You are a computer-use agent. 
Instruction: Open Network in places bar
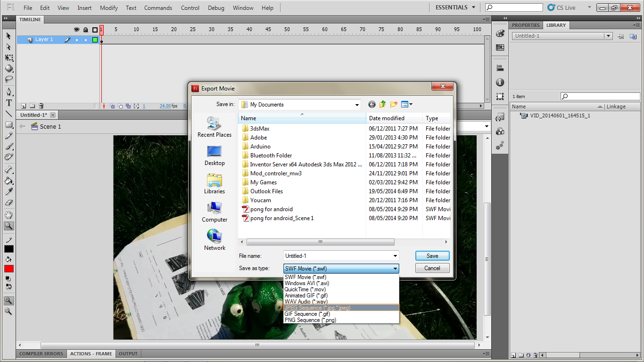(x=215, y=240)
